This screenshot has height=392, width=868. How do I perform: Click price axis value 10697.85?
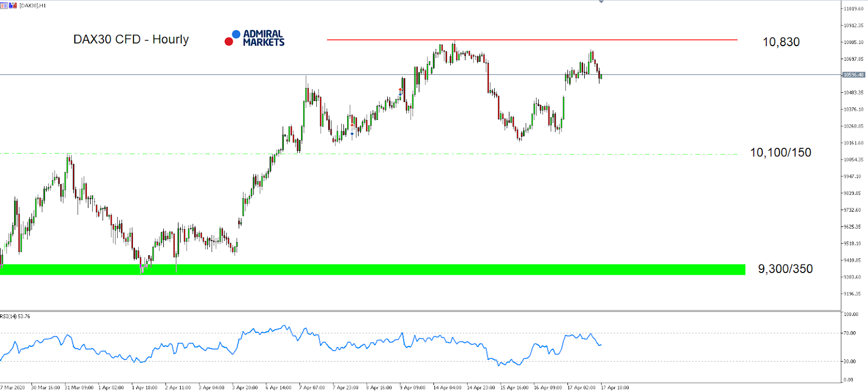click(x=853, y=59)
